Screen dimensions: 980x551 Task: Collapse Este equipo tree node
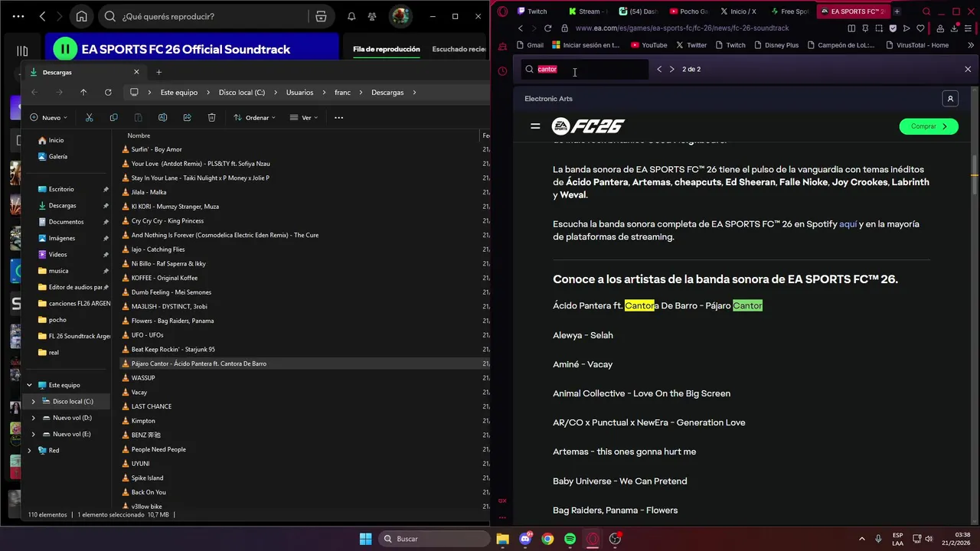(29, 385)
